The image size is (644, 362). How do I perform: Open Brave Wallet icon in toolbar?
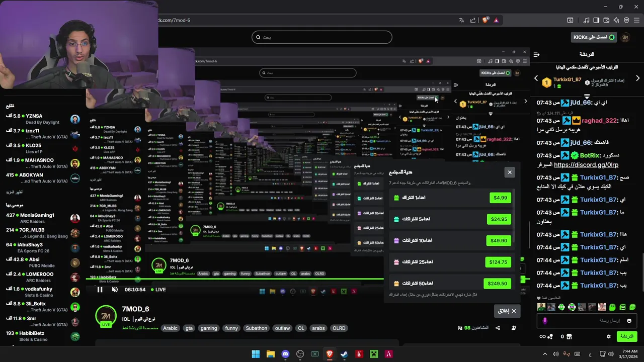coord(606,20)
